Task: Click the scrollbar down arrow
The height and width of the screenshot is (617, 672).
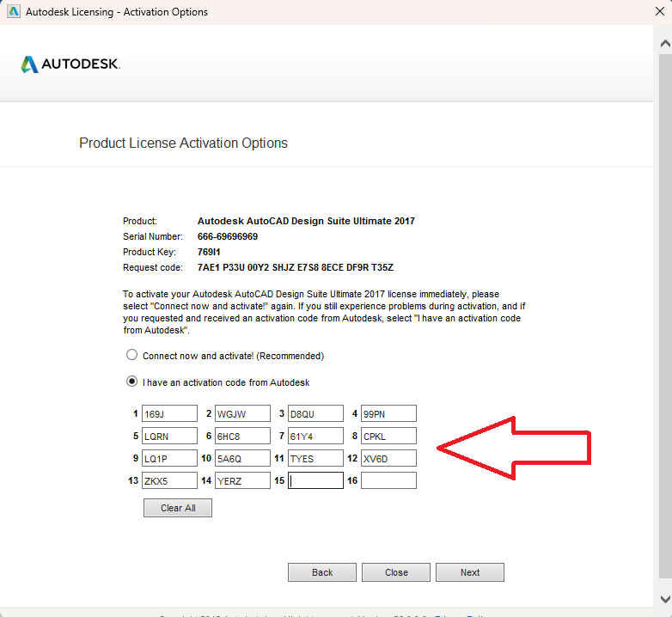Action: point(665,599)
